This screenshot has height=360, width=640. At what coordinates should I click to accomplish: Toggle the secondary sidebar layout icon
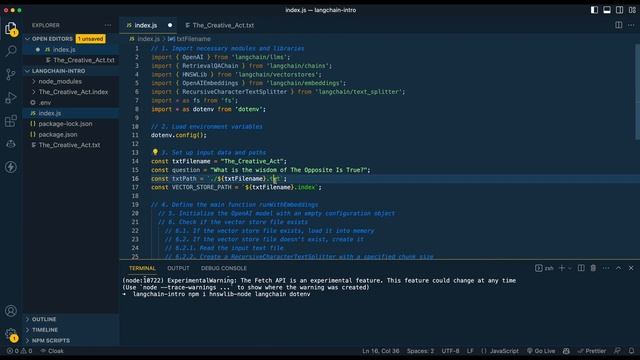coord(620,10)
